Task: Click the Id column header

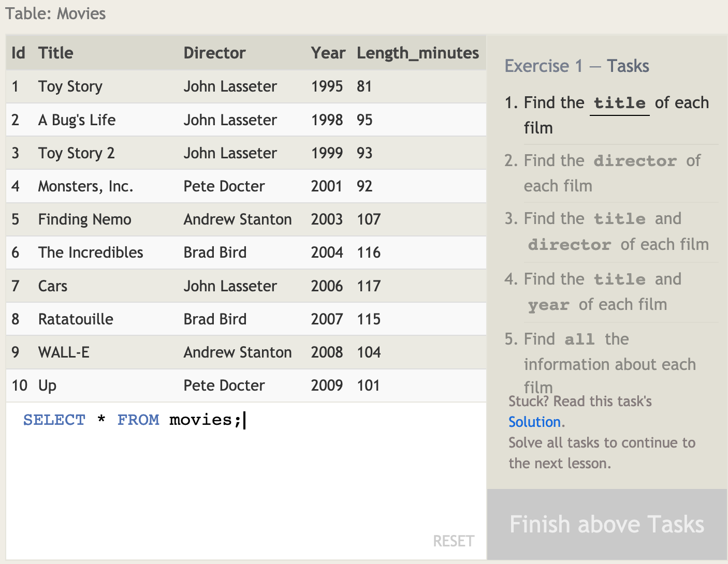Action: tap(18, 53)
